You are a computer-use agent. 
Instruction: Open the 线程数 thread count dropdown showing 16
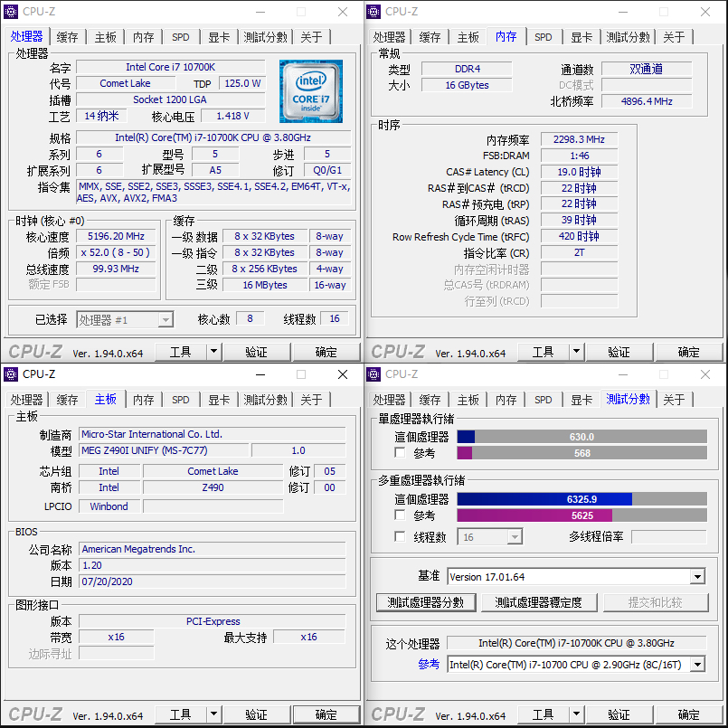515,536
